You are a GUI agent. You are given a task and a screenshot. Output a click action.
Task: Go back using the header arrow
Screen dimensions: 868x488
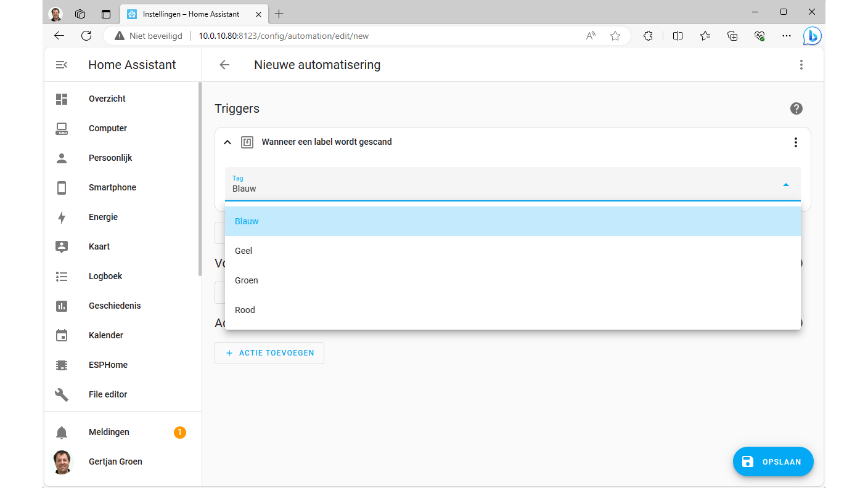(224, 65)
